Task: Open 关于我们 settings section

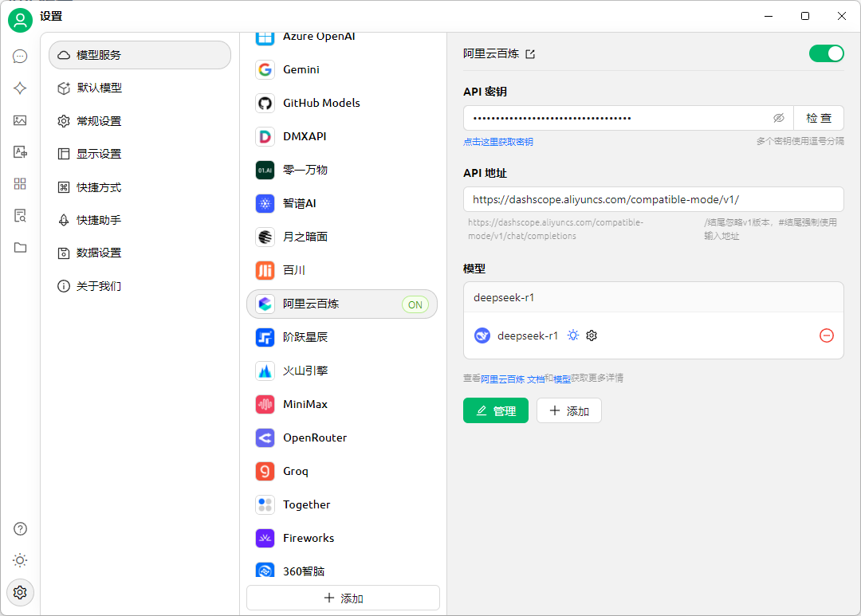Action: point(140,286)
